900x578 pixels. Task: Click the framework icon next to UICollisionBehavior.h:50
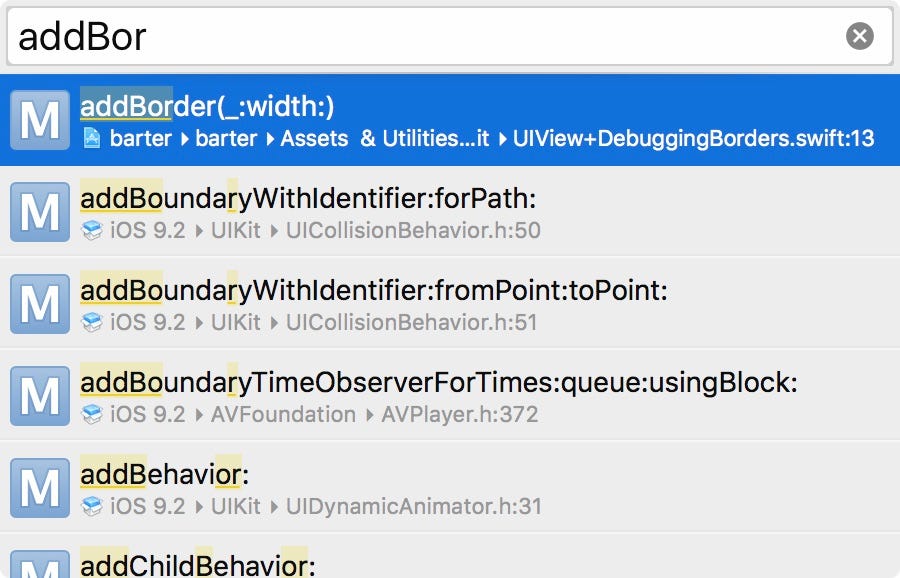point(92,230)
